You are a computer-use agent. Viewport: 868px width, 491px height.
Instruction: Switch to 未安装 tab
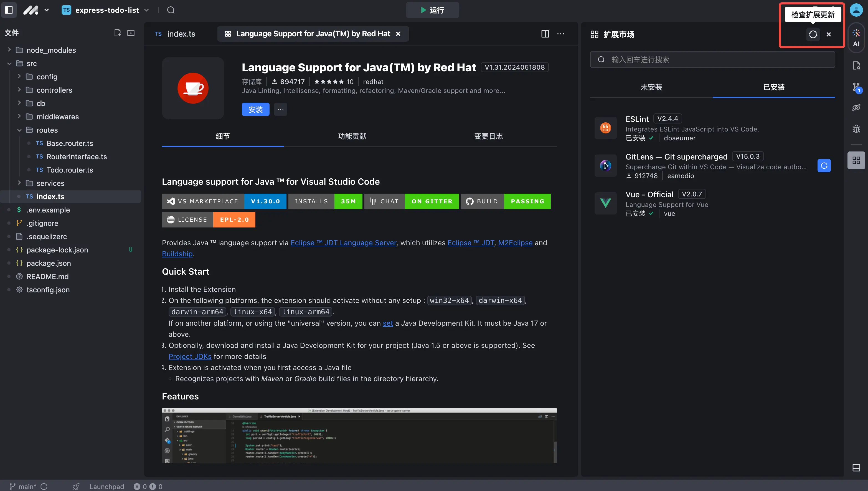tap(651, 87)
